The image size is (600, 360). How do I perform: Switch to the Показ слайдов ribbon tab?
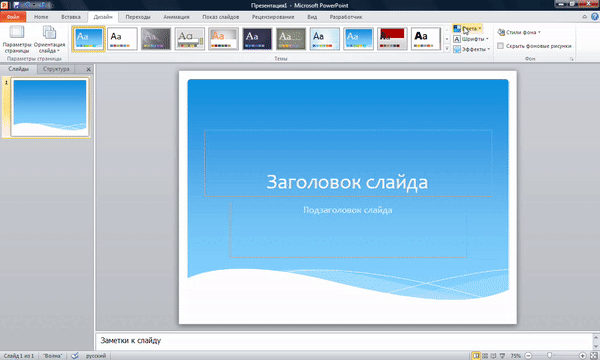[220, 17]
